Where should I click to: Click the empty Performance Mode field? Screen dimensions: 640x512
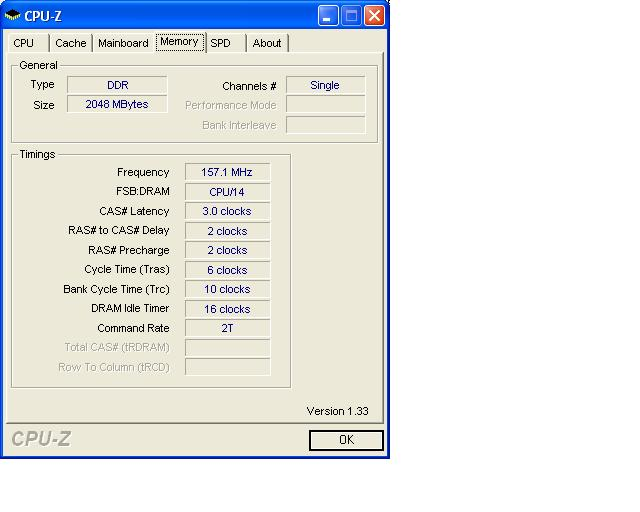click(x=325, y=105)
